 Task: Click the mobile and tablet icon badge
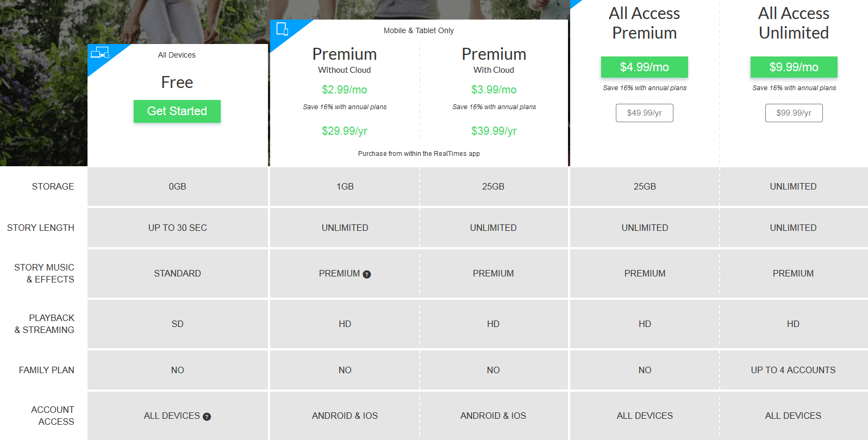point(282,29)
